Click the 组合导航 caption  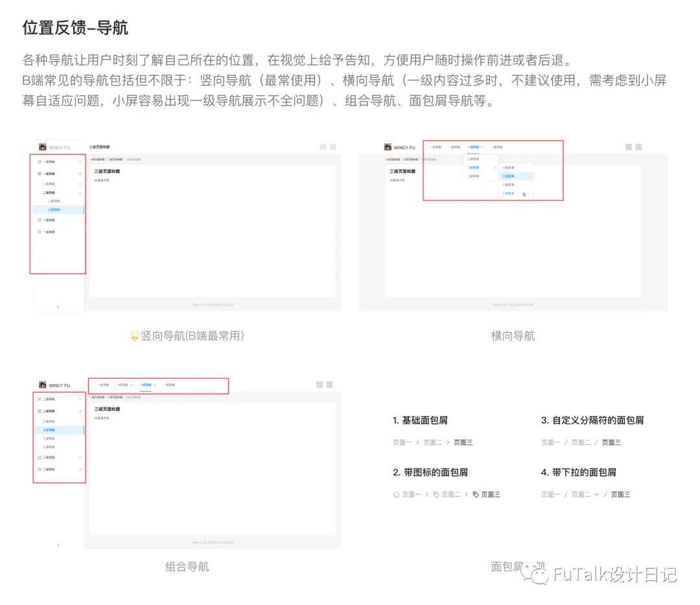187,567
